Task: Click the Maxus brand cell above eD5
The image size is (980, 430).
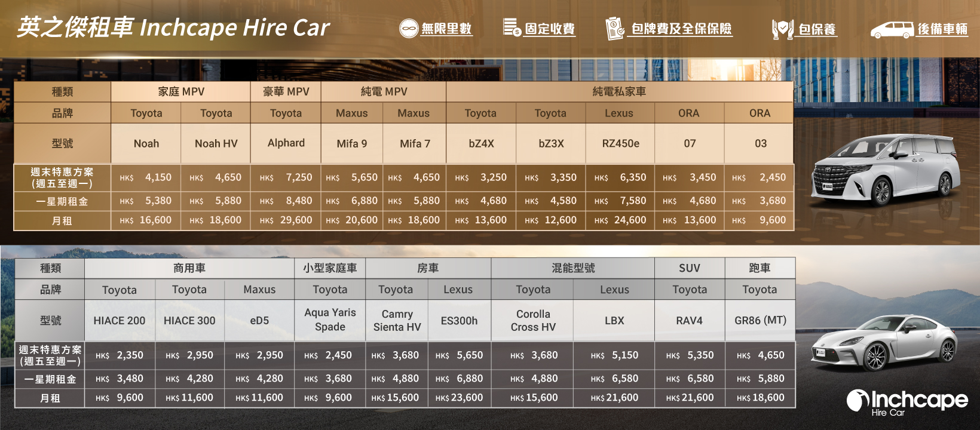Action: (x=259, y=290)
